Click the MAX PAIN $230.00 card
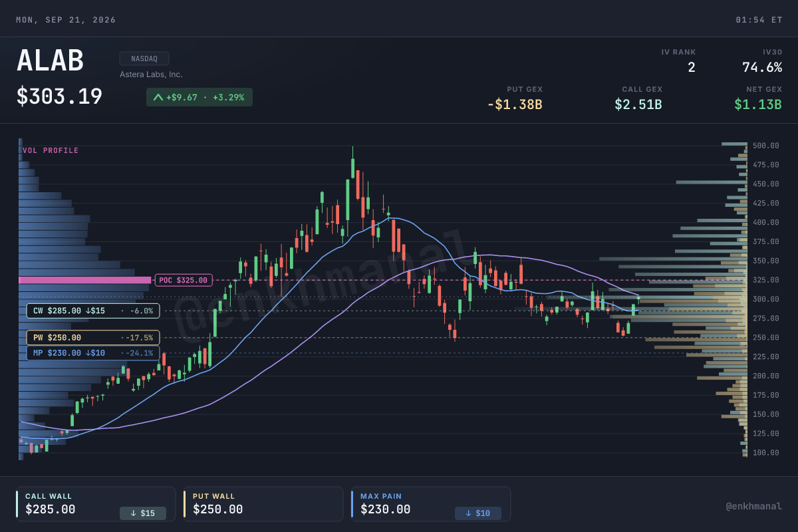The height and width of the screenshot is (532, 798). point(431,504)
